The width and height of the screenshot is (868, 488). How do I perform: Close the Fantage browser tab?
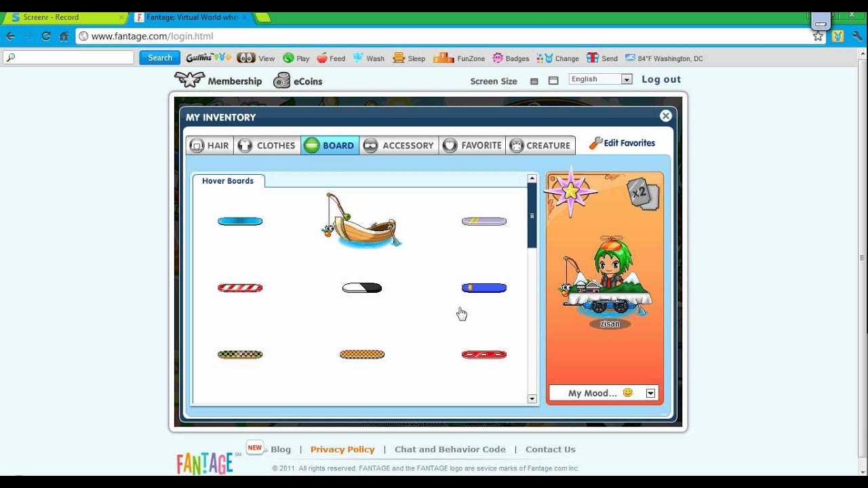coord(244,17)
